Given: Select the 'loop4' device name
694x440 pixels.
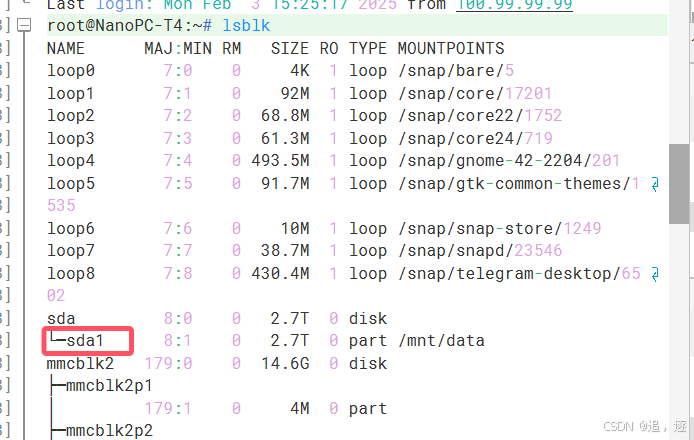Looking at the screenshot, I should [x=71, y=161].
